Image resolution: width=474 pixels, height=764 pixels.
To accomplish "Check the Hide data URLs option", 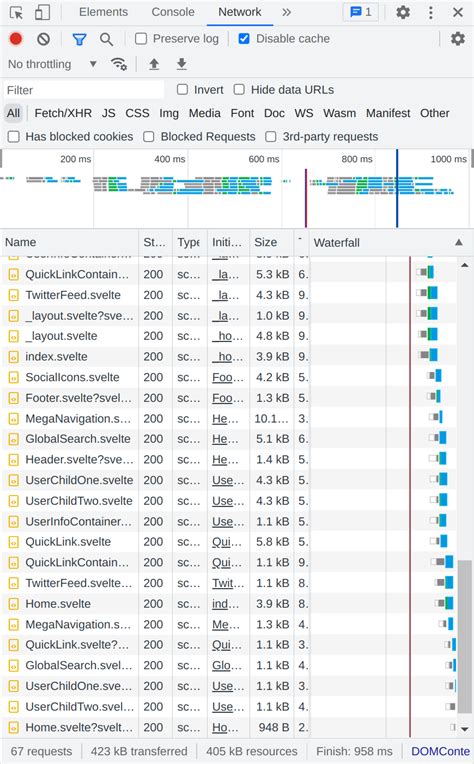I will 239,90.
